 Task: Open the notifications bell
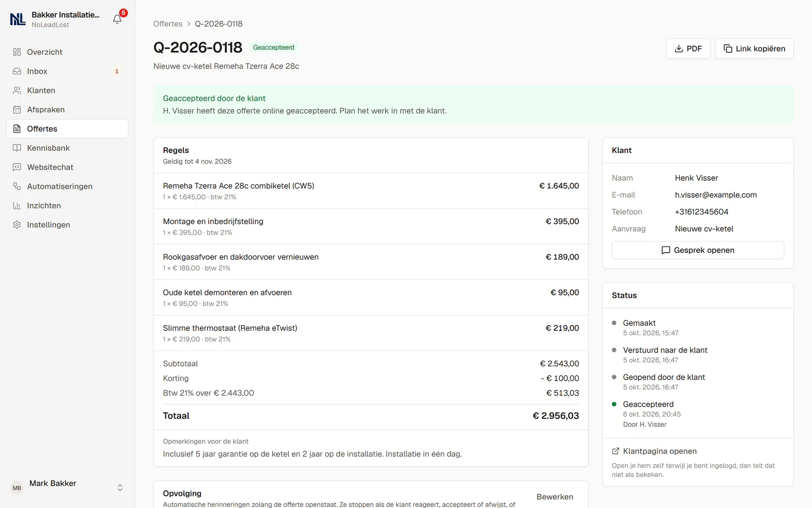click(117, 19)
